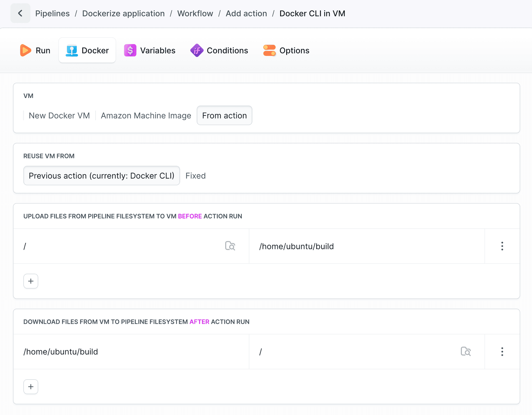Click the back arrow button
532x415 pixels.
[x=20, y=13]
